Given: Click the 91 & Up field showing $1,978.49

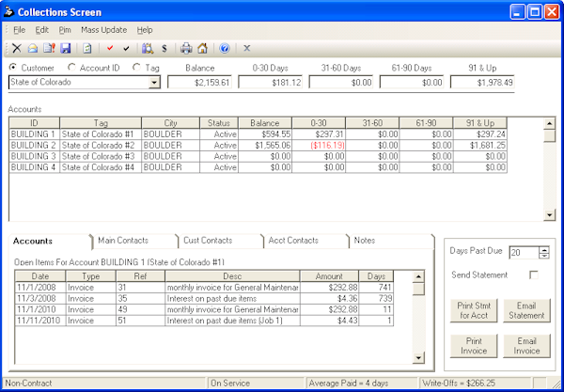Looking at the screenshot, I should tap(482, 83).
